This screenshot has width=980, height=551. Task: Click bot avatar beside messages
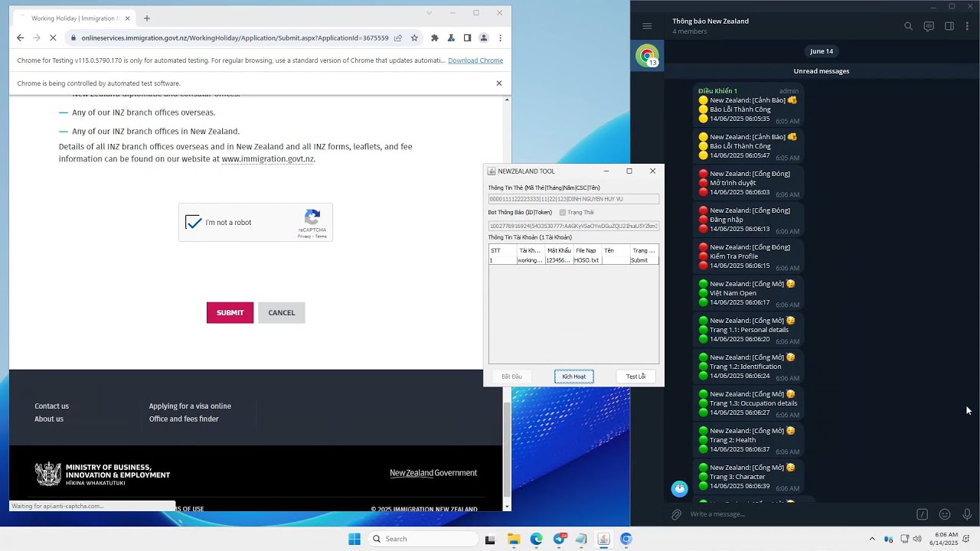(680, 488)
